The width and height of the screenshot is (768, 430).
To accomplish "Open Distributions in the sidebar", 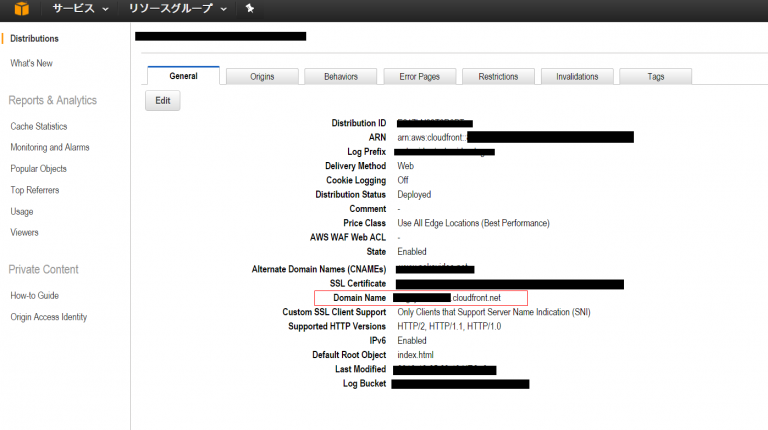I will click(x=34, y=39).
